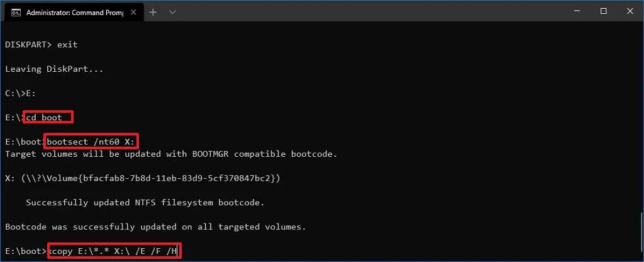Click the scrollbar track above the thumb
Screen dimensions: 644x262
coord(640,126)
